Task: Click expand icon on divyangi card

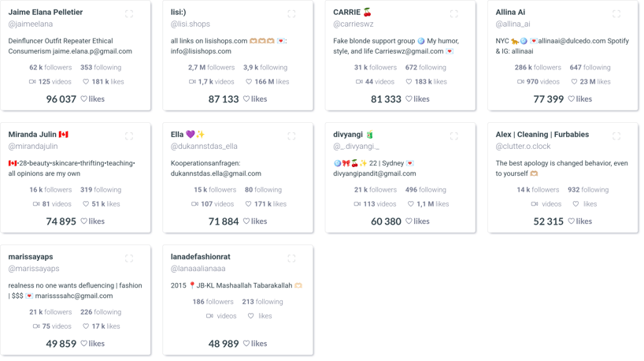Action: pyautogui.click(x=454, y=136)
